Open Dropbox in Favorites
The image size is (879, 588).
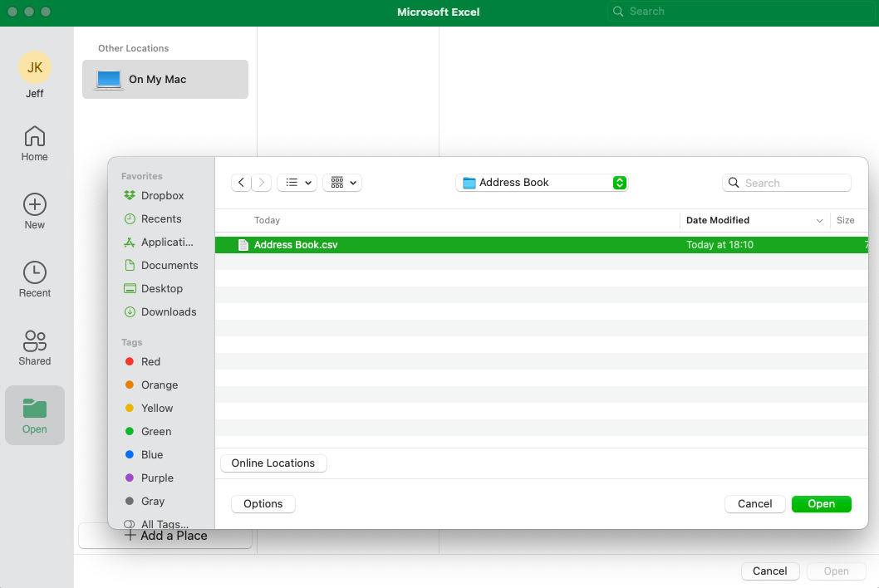click(155, 196)
